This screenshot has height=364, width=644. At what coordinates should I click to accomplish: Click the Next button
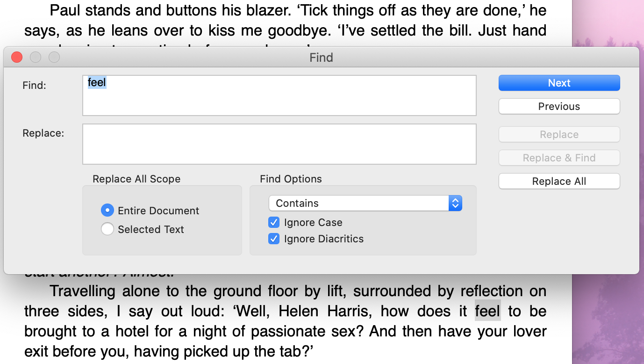[x=559, y=83]
